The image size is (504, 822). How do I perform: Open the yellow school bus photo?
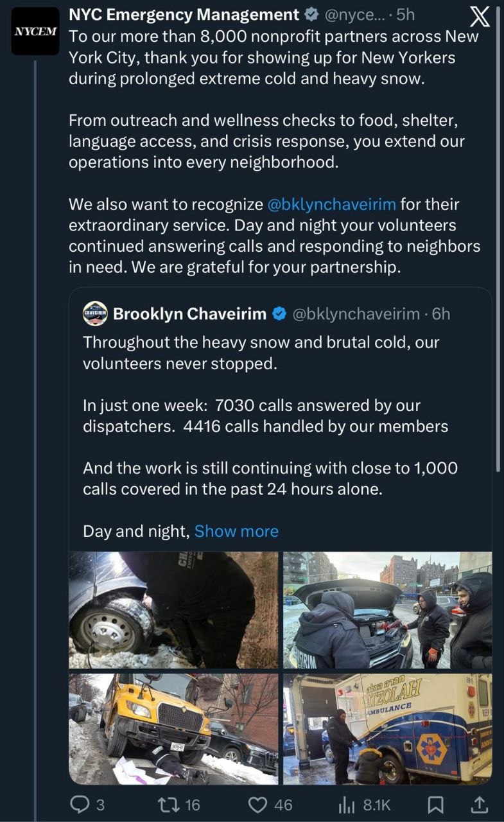[173, 729]
